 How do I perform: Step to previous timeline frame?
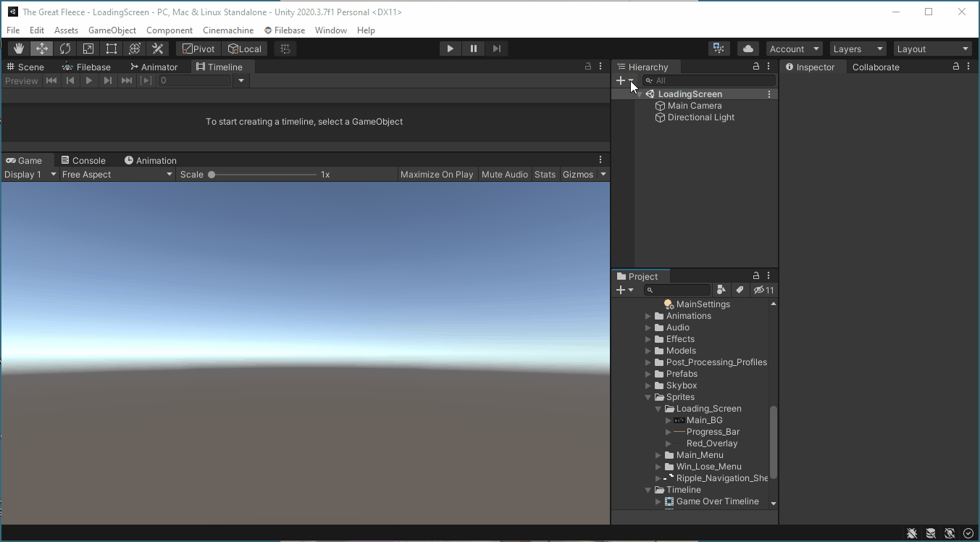click(x=70, y=80)
